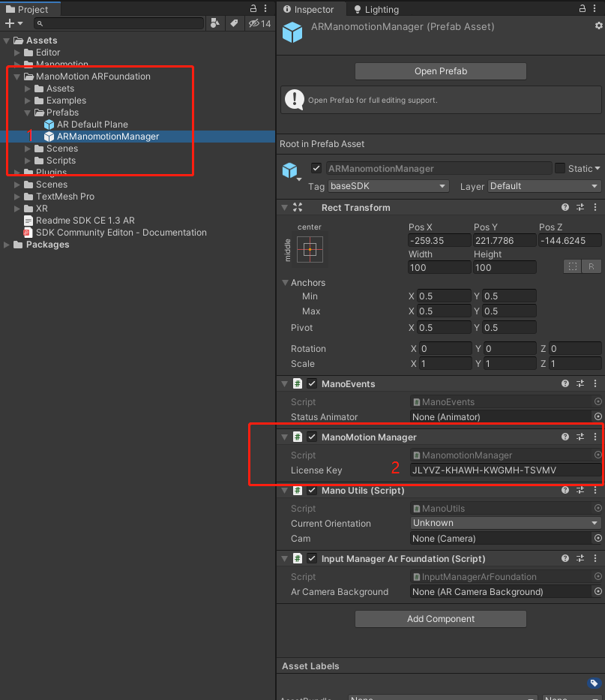Open the prefab asset settings gear
Viewport: 605px width, 700px height.
[599, 26]
